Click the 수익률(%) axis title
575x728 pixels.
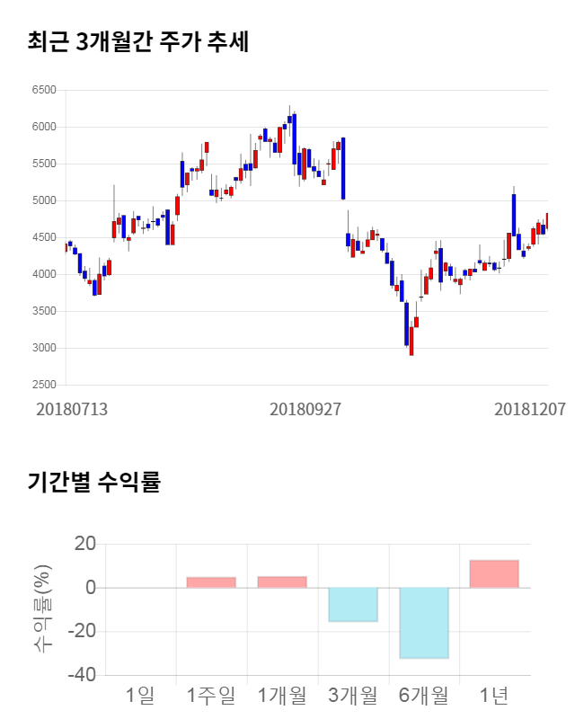(41, 608)
